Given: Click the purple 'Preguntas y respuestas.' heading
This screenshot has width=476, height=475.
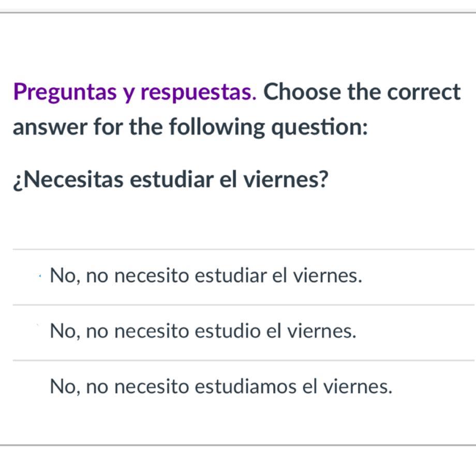Looking at the screenshot, I should click(x=135, y=93).
